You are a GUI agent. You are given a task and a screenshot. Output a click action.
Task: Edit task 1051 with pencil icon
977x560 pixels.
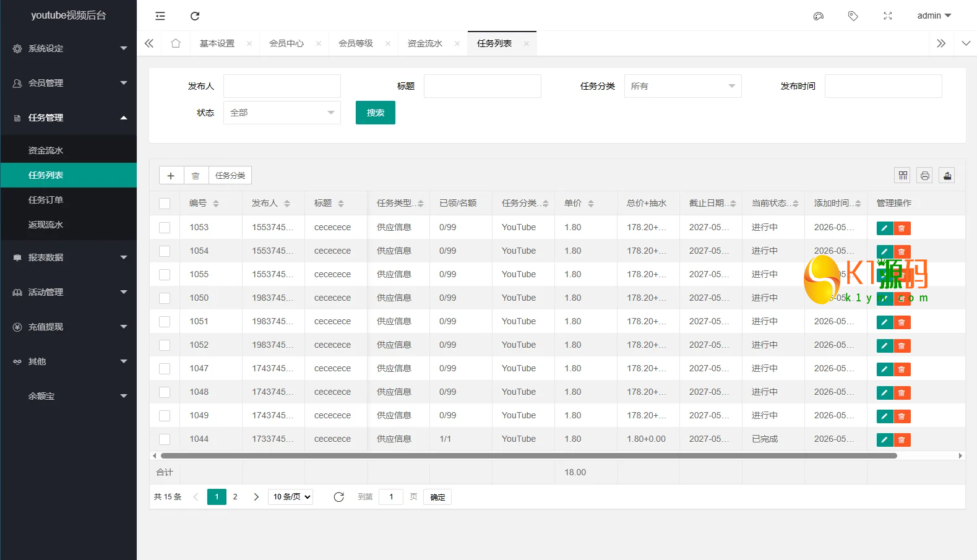click(885, 322)
